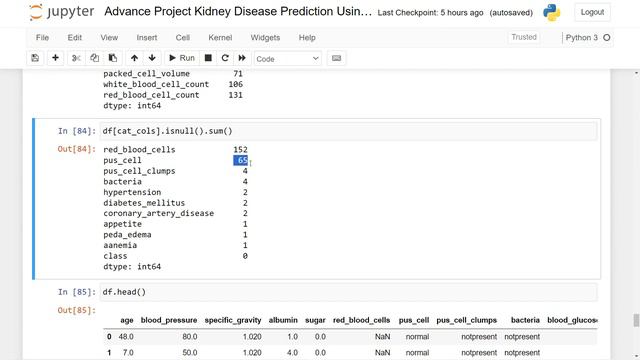Click the albumin column header
Viewport: 640px width, 360px height.
point(283,320)
